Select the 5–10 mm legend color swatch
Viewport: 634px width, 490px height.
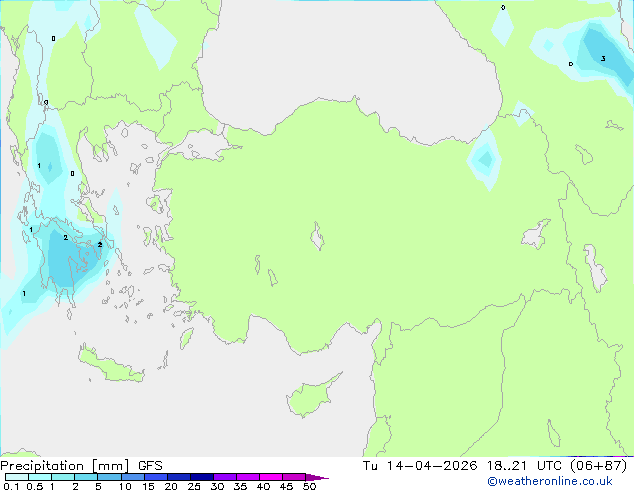pos(109,477)
